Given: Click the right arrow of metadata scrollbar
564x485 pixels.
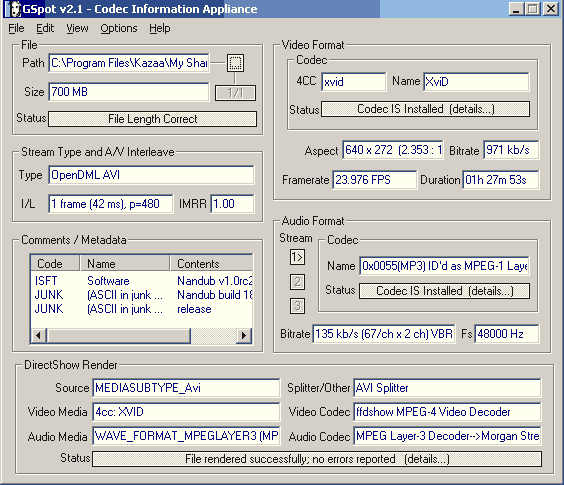Looking at the screenshot, I should 244,335.
